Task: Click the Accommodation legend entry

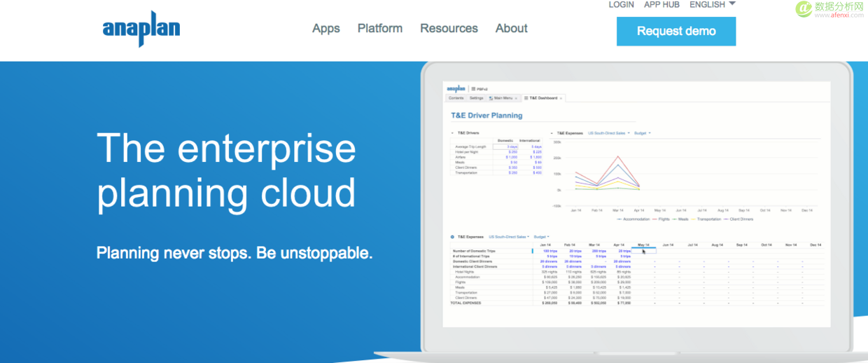Action: (x=633, y=219)
